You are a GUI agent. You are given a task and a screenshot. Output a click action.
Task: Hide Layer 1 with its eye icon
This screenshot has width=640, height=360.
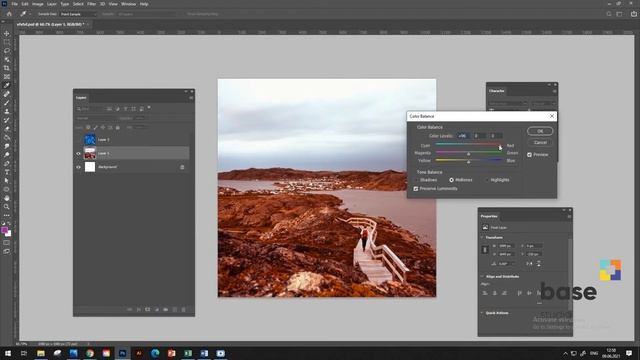78,153
